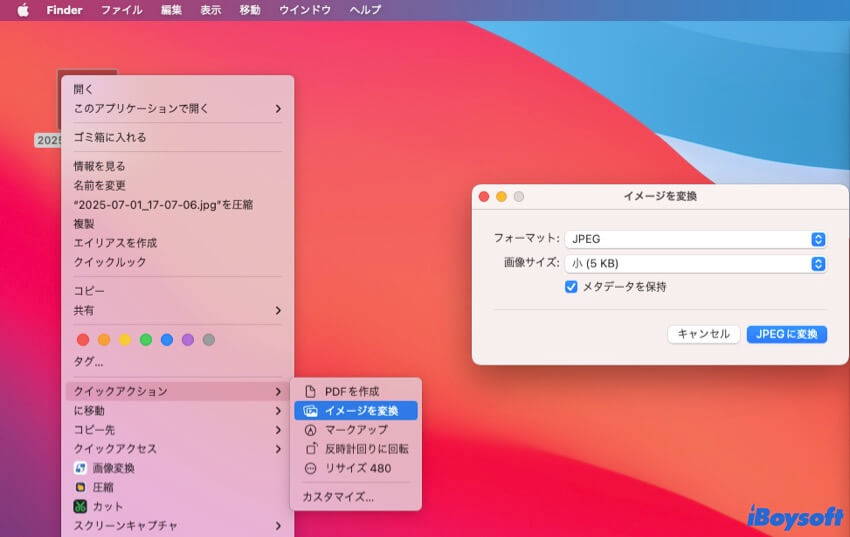
Task: Expand このアプリケーションで開く submenu arrow
Action: click(278, 109)
